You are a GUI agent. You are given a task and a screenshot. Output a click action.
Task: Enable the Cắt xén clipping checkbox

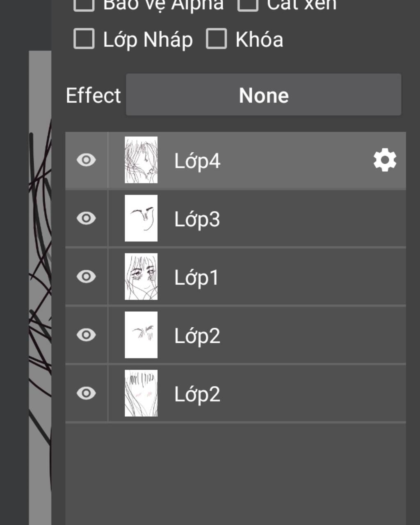click(x=248, y=3)
